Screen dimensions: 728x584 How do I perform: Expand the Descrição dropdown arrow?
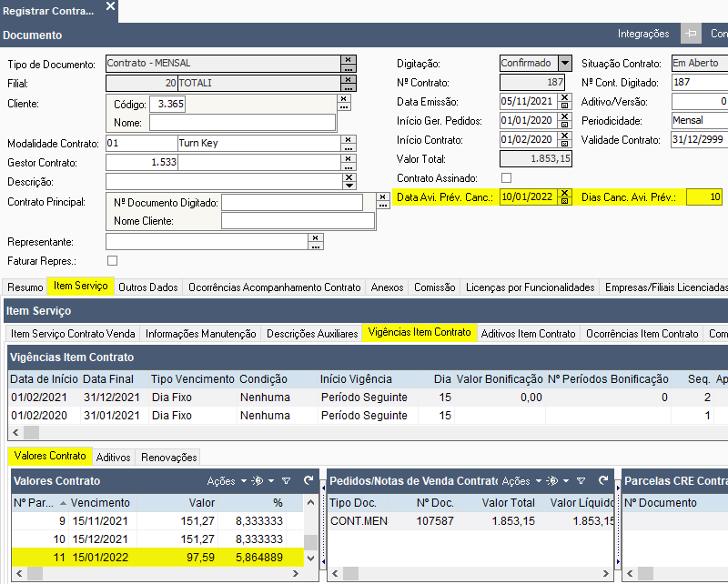349,186
